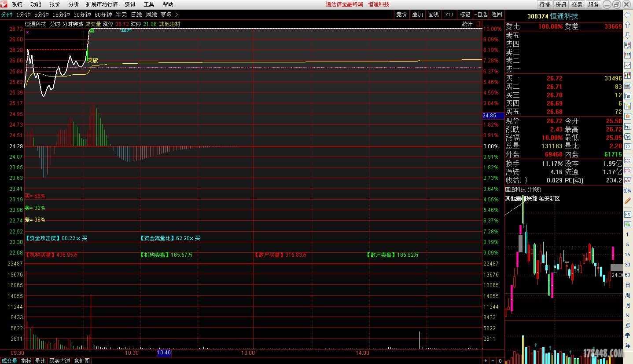Click the f(x) formula icon

pos(627,136)
